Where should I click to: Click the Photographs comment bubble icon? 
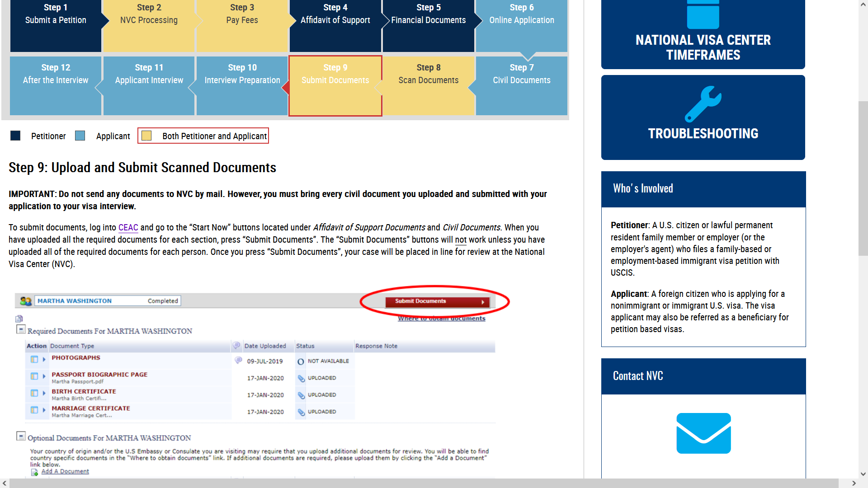pos(238,361)
